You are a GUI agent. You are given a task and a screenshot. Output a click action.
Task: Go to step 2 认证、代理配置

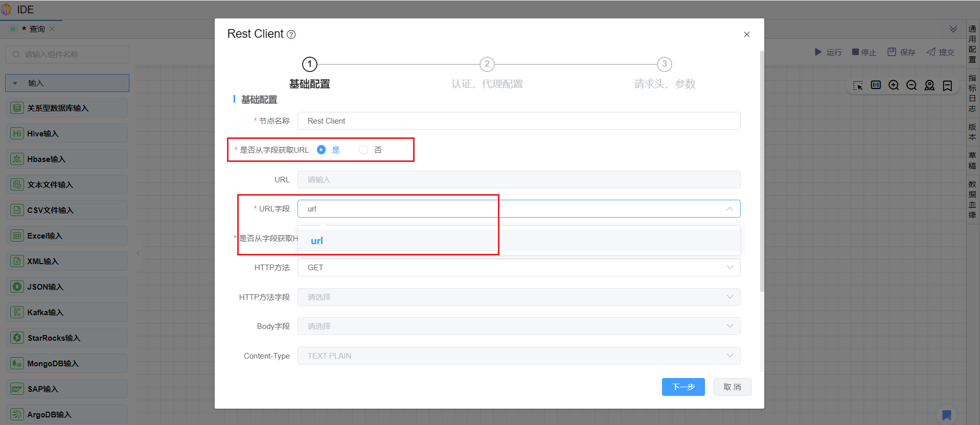point(487,64)
